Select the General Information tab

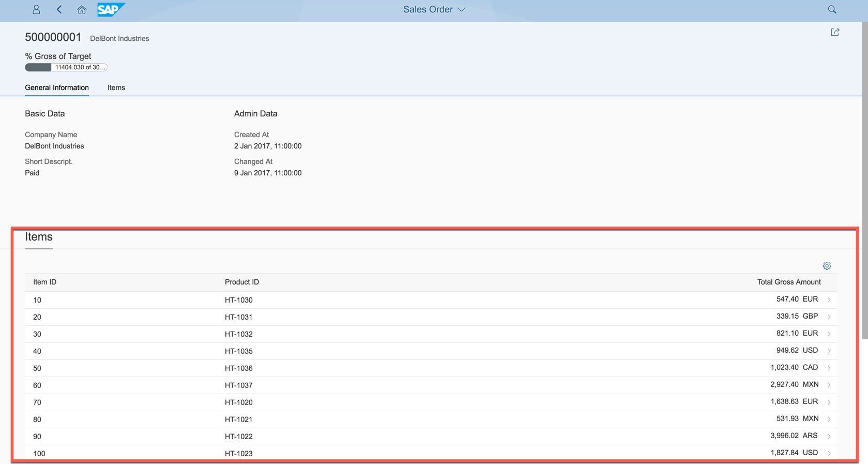point(57,87)
